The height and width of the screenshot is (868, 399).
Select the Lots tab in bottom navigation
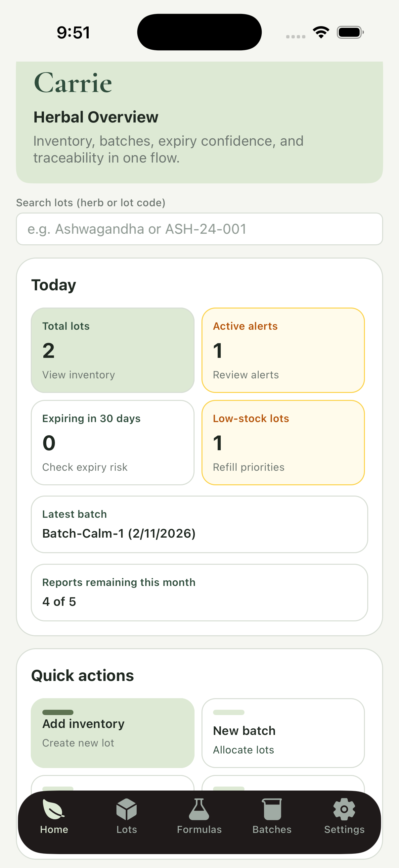click(126, 819)
